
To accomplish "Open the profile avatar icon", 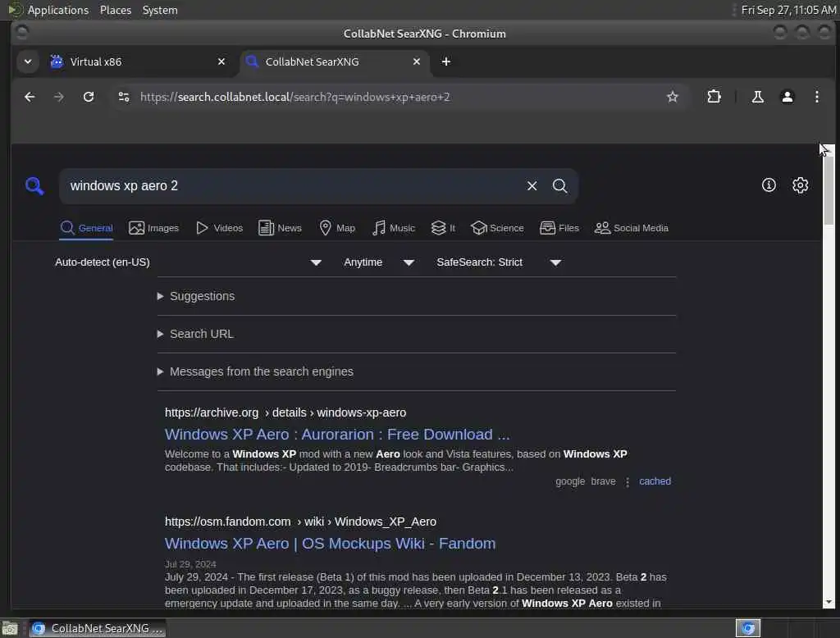I will (x=787, y=97).
